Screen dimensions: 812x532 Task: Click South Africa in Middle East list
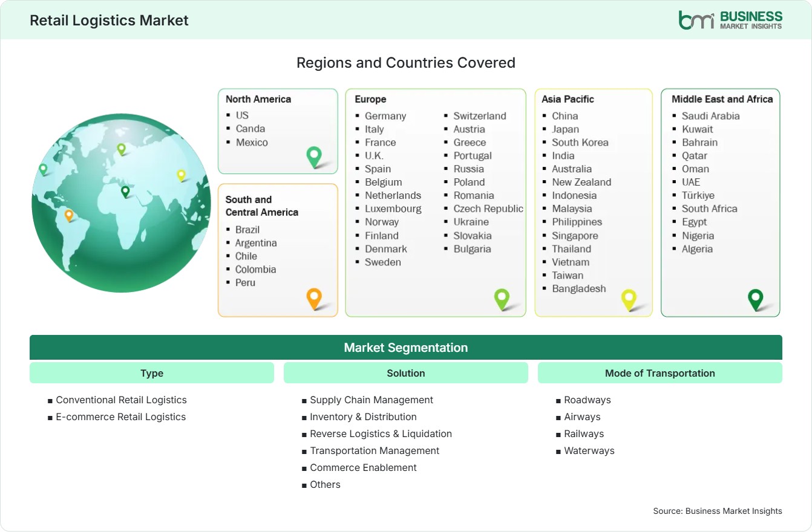(x=710, y=209)
